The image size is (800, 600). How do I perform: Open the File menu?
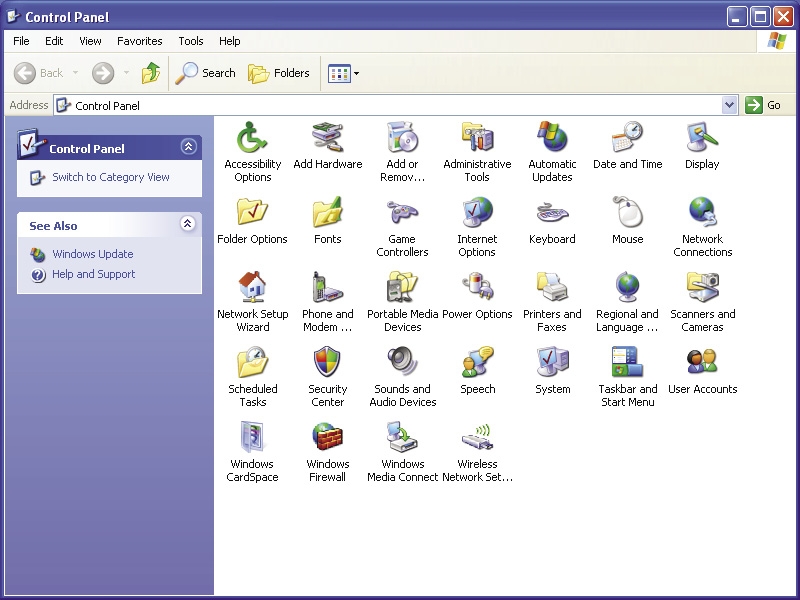tap(21, 41)
